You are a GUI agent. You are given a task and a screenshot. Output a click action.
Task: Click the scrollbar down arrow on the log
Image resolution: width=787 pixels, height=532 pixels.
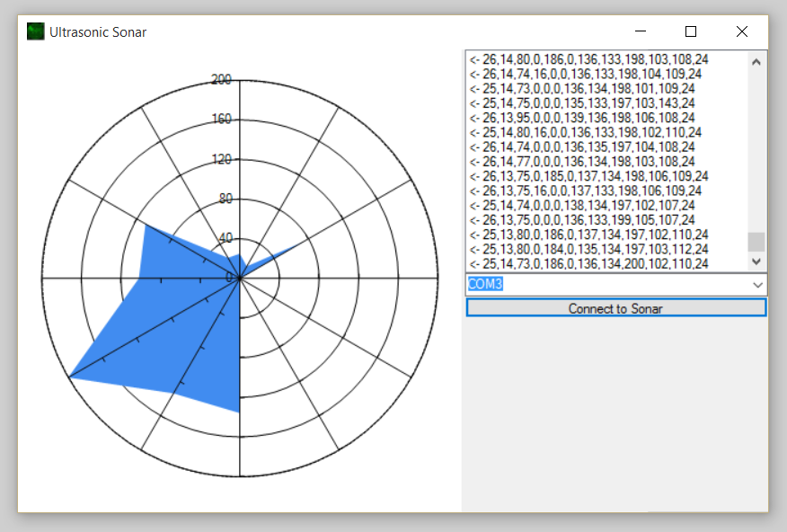[x=756, y=262]
